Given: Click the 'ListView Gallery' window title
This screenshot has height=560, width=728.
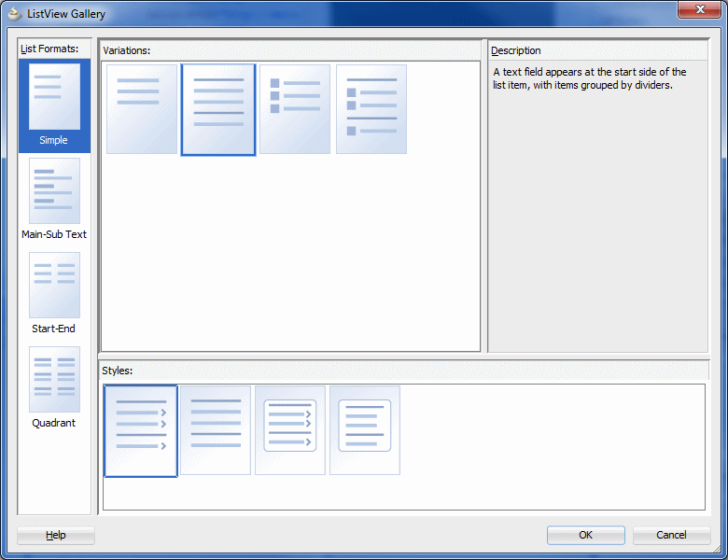Looking at the screenshot, I should tap(66, 14).
